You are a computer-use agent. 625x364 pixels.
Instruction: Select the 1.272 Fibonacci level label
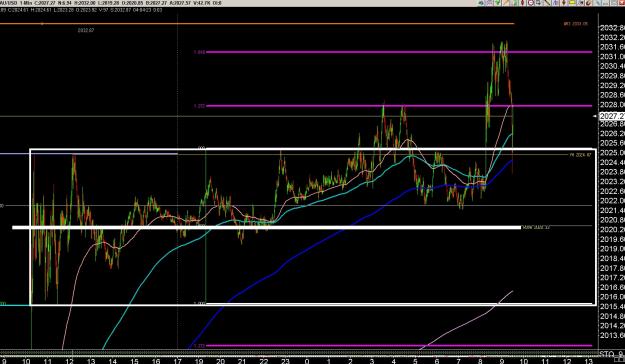[x=199, y=106]
